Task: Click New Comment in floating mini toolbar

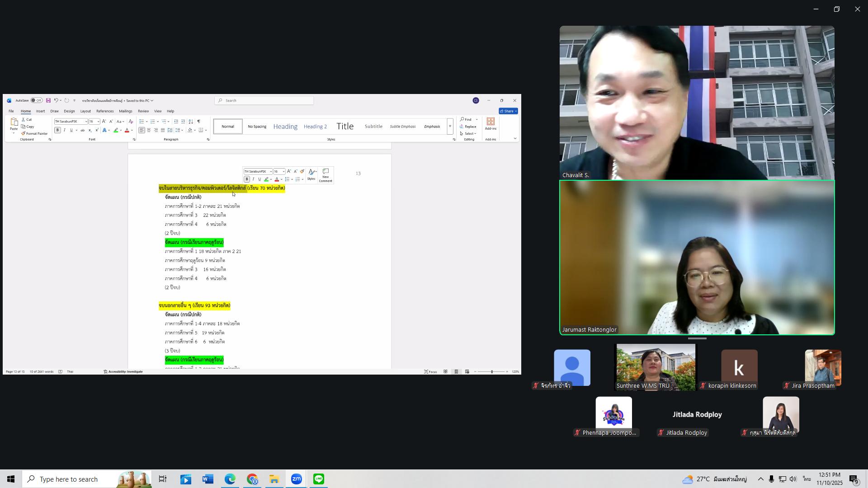Action: [x=325, y=175]
